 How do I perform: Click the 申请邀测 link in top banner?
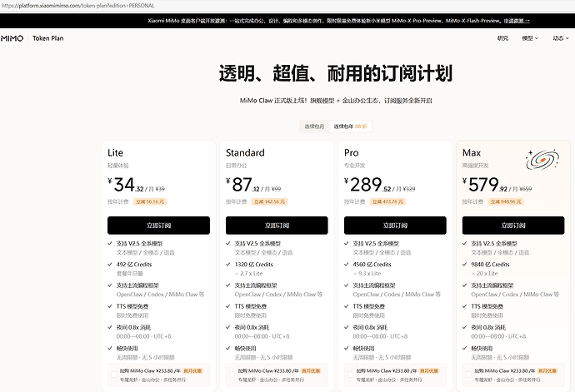click(x=517, y=21)
